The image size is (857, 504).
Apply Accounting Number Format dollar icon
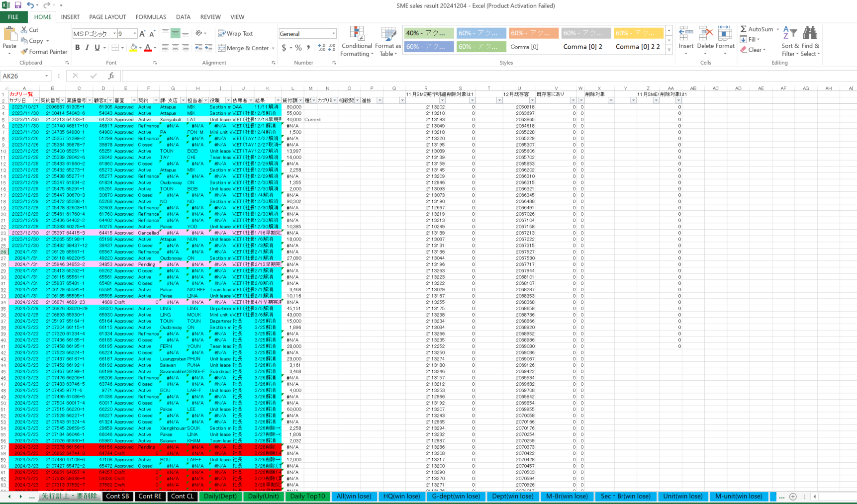284,48
